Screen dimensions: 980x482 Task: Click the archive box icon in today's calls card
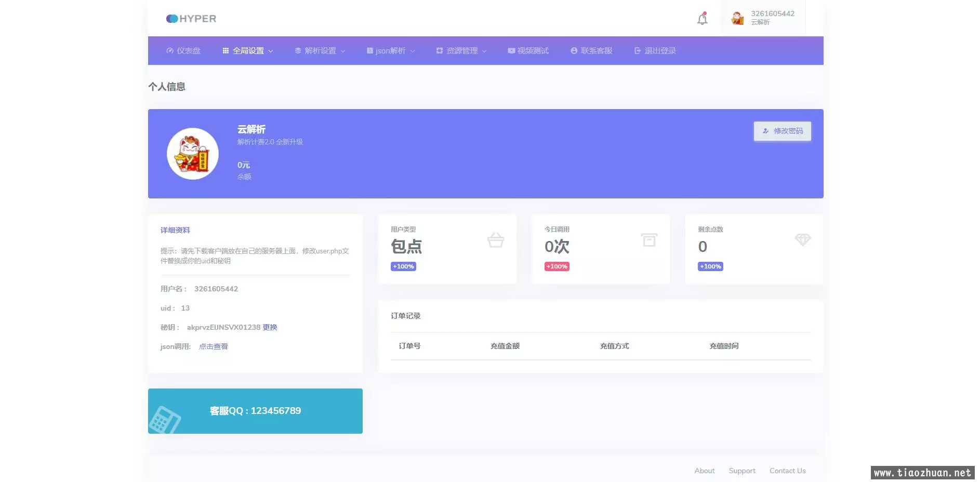click(x=649, y=240)
